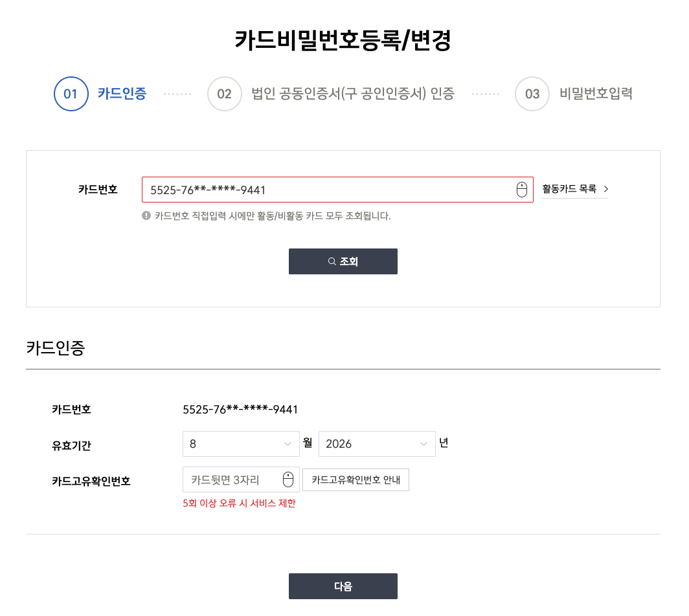
Task: Click the 조회 search button
Action: click(343, 261)
